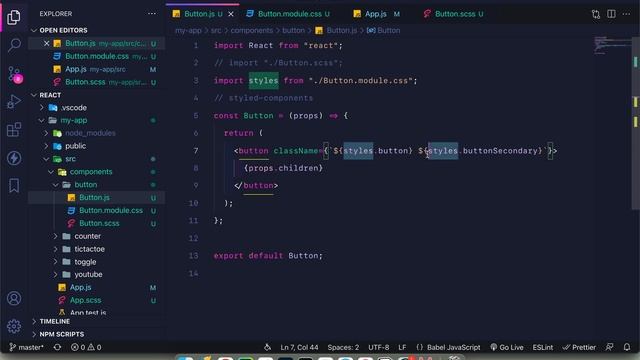
Task: Open the Accounts icon
Action: [x=14, y=298]
